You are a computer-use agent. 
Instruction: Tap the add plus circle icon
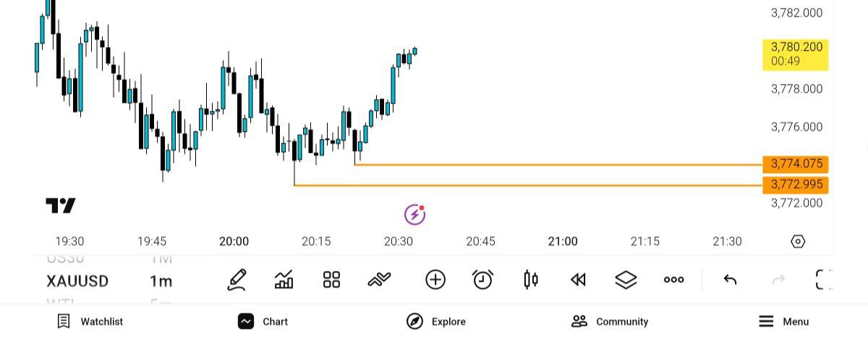pos(435,280)
